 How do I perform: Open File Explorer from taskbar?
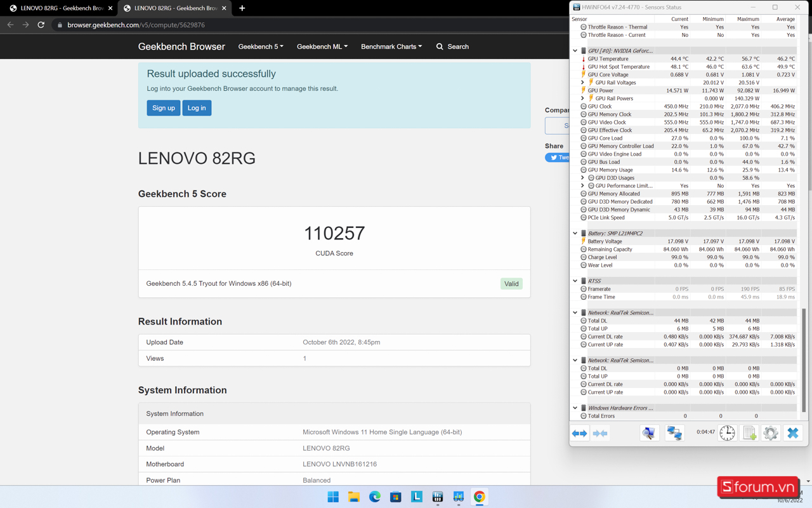(354, 497)
